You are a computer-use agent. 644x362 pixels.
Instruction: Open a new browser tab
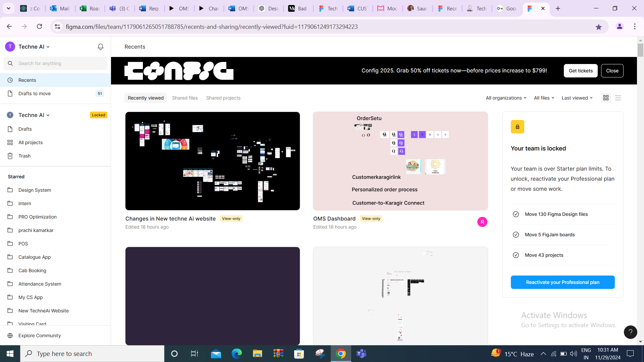coord(558,8)
